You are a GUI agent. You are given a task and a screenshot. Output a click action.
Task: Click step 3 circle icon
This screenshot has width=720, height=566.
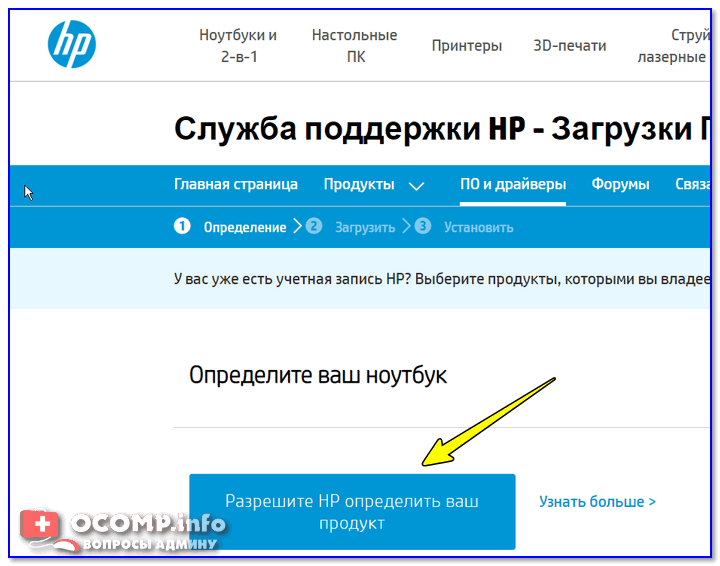pos(423,226)
